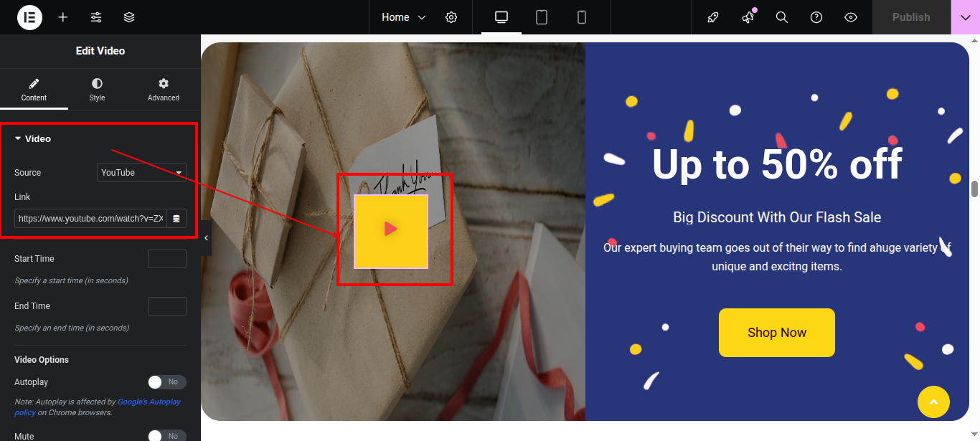
Task: Collapse the editor panel arrow handle
Action: pyautogui.click(x=207, y=239)
